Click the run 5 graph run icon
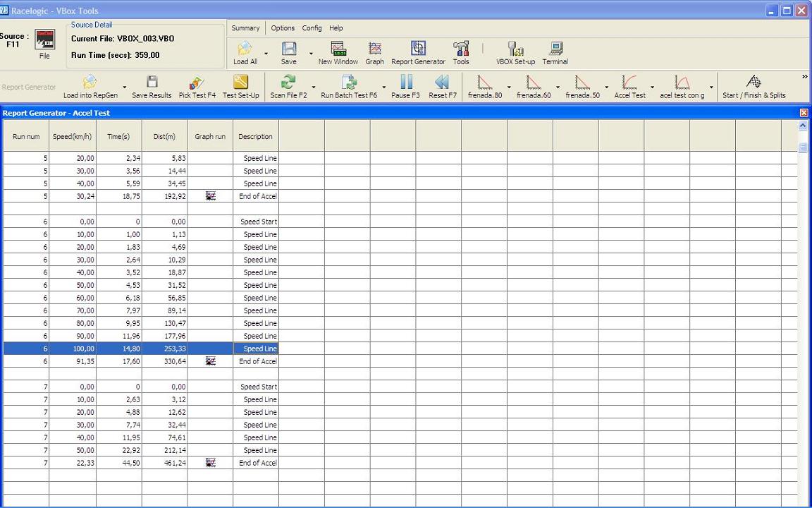 click(210, 196)
